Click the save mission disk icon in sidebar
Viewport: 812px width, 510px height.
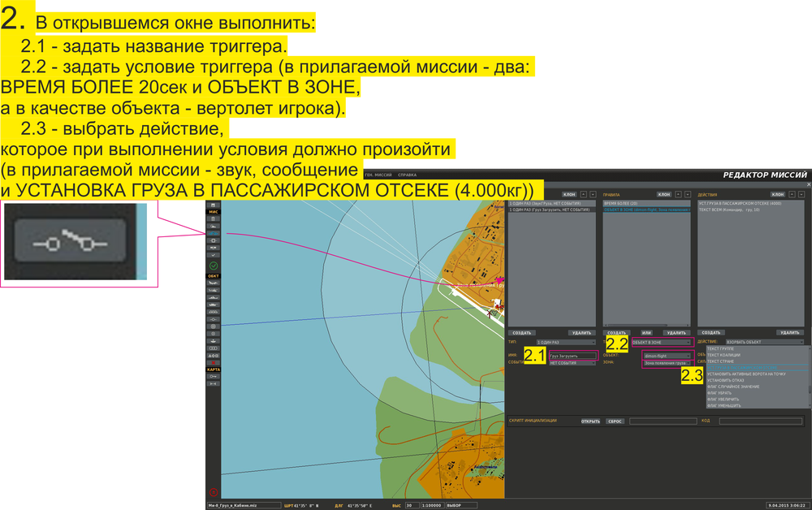tap(213, 205)
